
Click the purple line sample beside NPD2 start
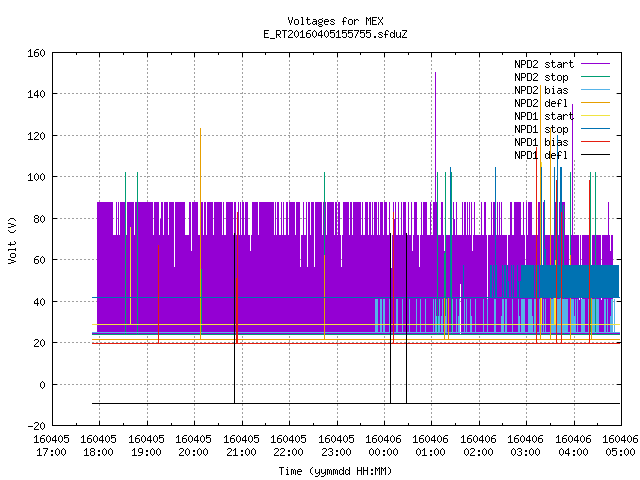[595, 64]
